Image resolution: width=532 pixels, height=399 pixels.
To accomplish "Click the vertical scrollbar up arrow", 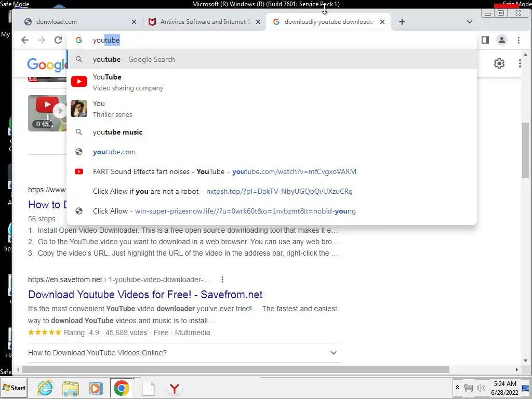I will pos(525,54).
